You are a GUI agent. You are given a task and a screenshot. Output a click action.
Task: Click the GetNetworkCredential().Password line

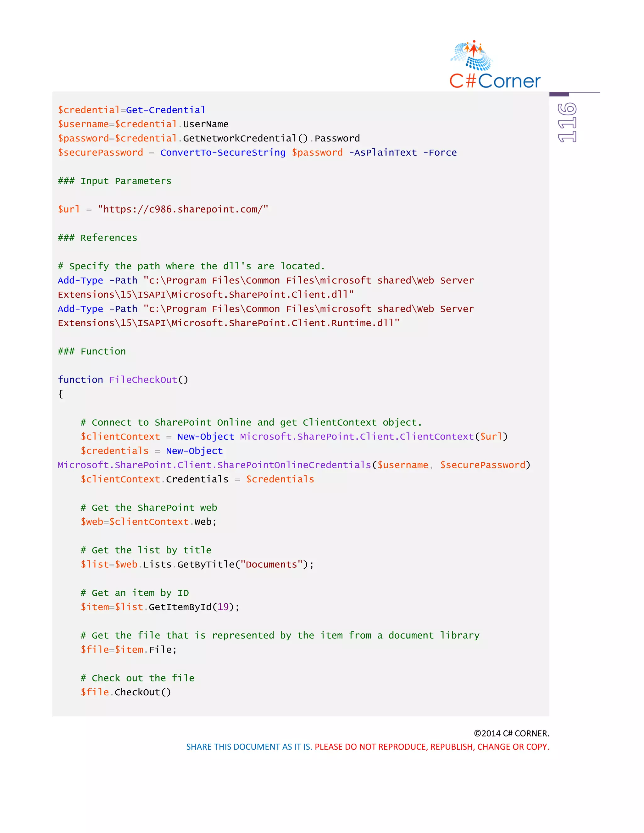209,138
